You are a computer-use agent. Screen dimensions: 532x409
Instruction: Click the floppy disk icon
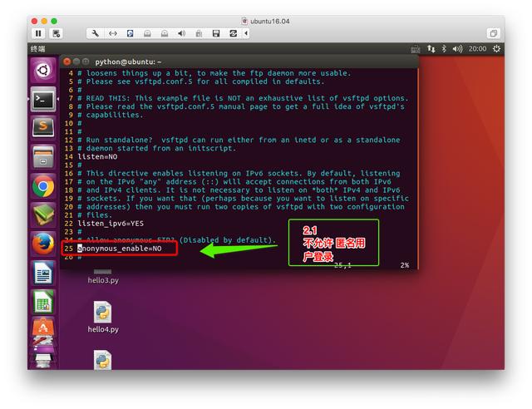tap(216, 33)
